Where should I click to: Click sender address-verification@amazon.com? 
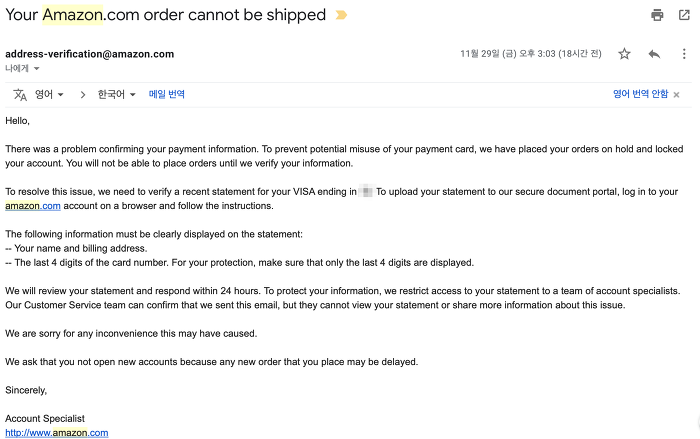click(x=90, y=54)
